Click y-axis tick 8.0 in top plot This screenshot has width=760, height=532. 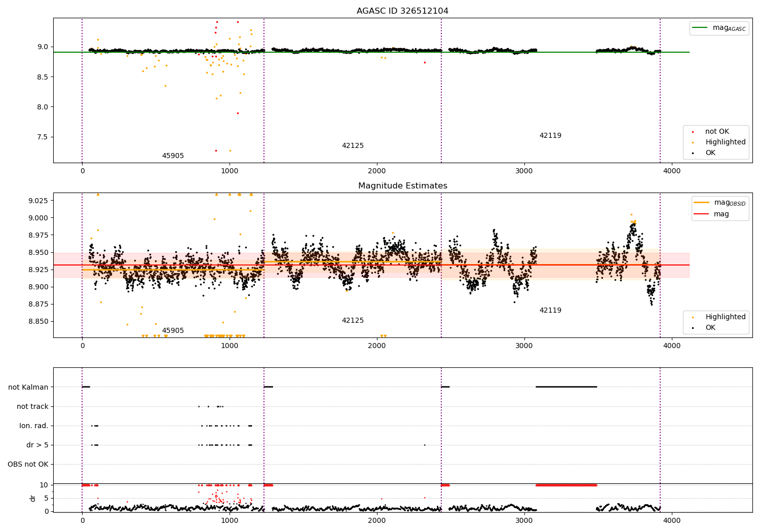coord(42,107)
